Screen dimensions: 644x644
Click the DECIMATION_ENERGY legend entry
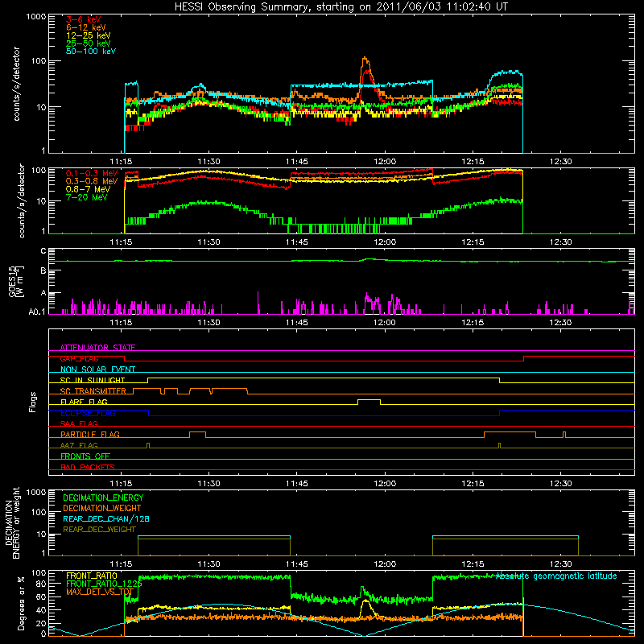tap(103, 497)
